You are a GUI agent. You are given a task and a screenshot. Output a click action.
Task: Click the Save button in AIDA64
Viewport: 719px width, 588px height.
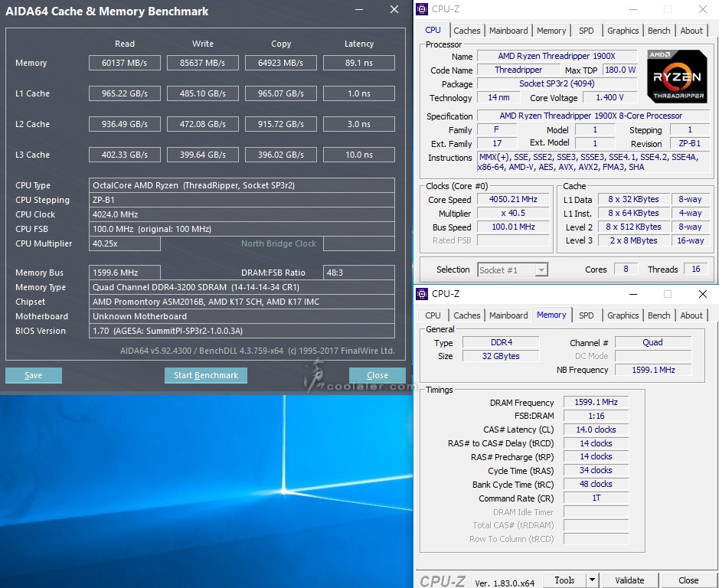click(34, 375)
